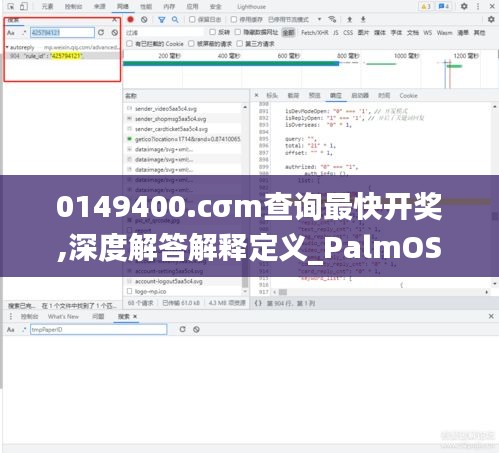The image size is (499, 453).
Task: Toggle the disable cache checkbox
Action: 234,20
